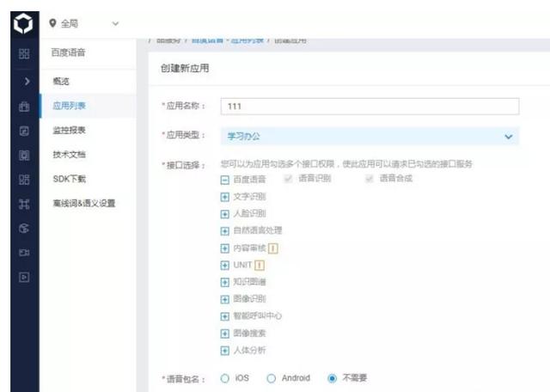Click the 知识图谱 label in interface tree

click(x=249, y=281)
